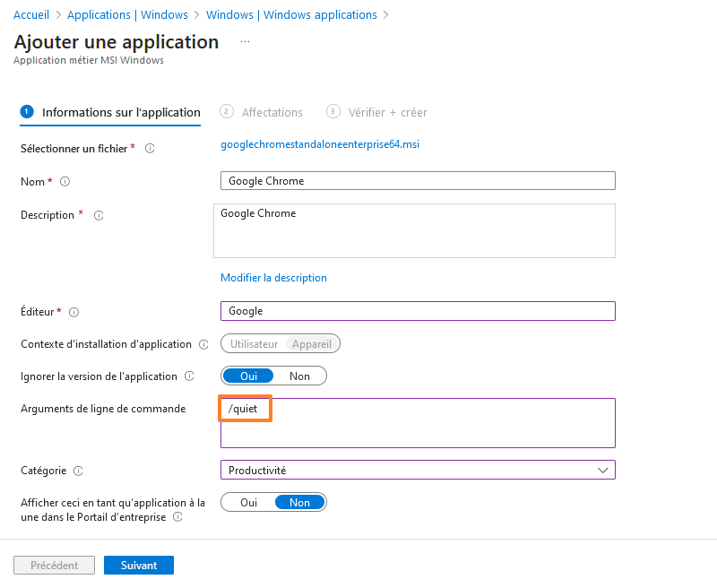This screenshot has width=717, height=588.
Task: Click the Catégorie info icon
Action: [79, 470]
